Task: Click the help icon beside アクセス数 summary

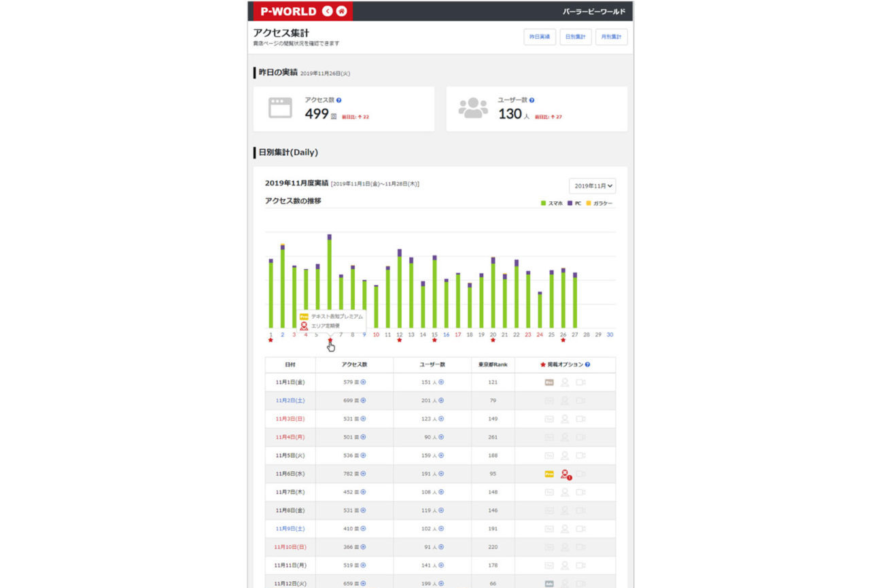Action: (338, 100)
